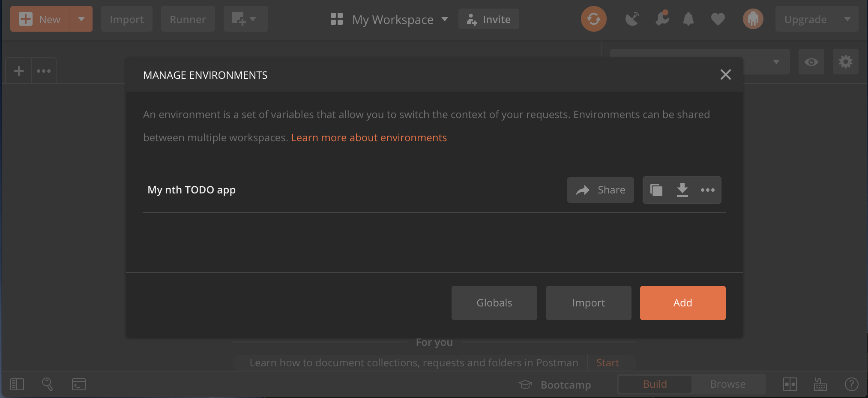Viewport: 868px width, 398px height.
Task: Toggle the sidebar from status bar
Action: coord(17,384)
